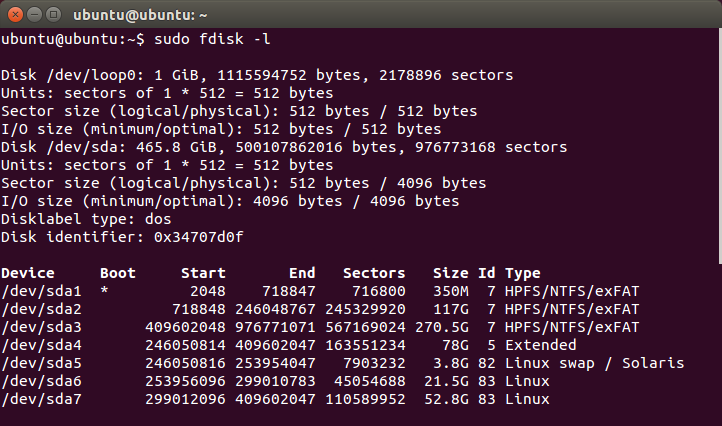The width and height of the screenshot is (722, 426).
Task: Minimize the terminal window
Action: coord(35,15)
